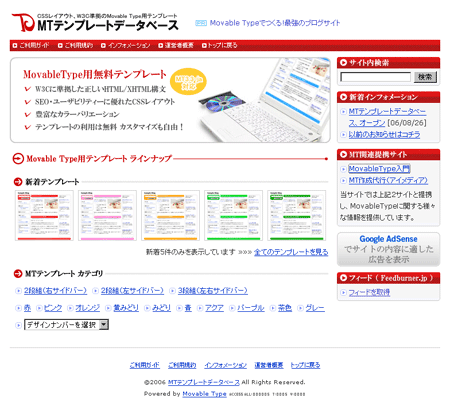Open the ご利用ガイド item in the red navigation bar
The width and height of the screenshot is (450, 405).
[34, 45]
